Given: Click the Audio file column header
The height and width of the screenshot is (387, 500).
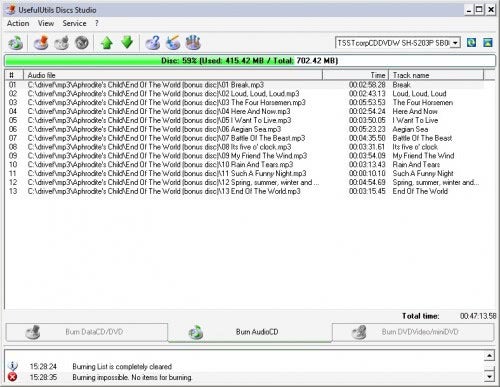Looking at the screenshot, I should tap(173, 75).
